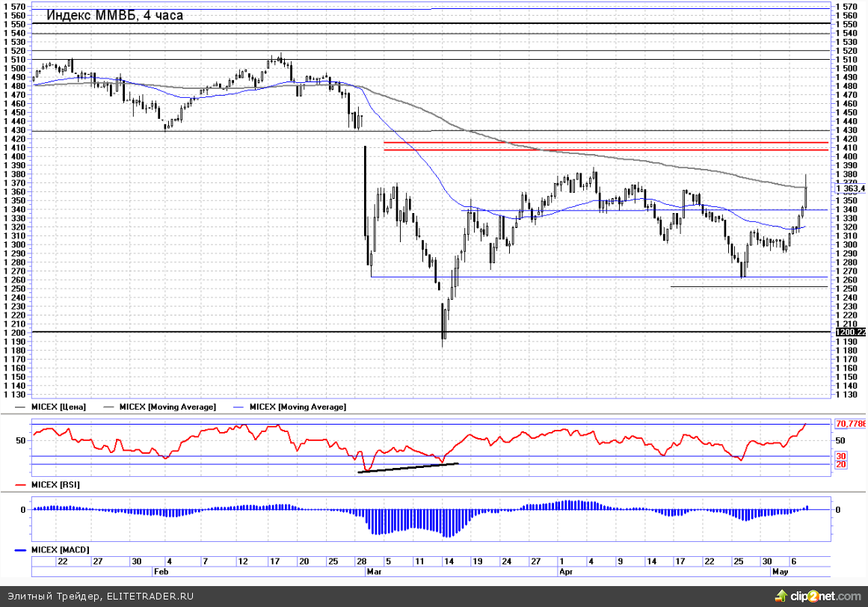Click the RSI value label 70,7786
Image resolution: width=868 pixels, height=607 pixels.
coord(851,423)
